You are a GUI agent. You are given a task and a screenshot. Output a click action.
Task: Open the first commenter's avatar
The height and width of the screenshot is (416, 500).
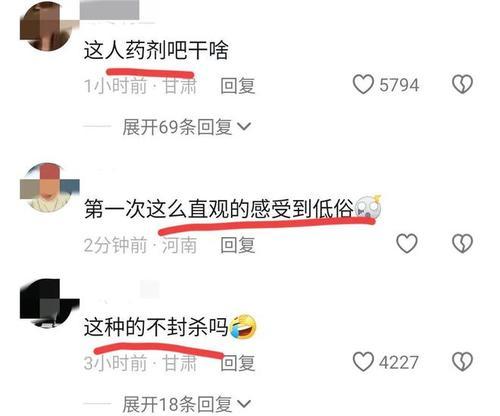[47, 26]
